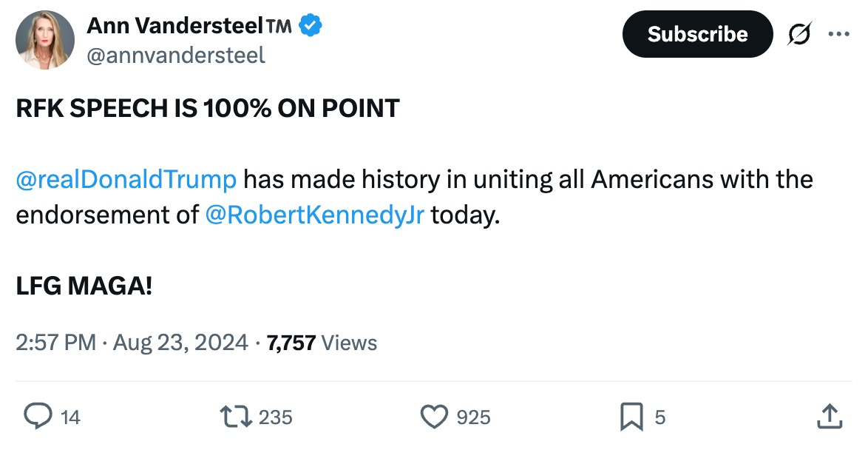Open the @annvandersteel handle link

coord(176,56)
